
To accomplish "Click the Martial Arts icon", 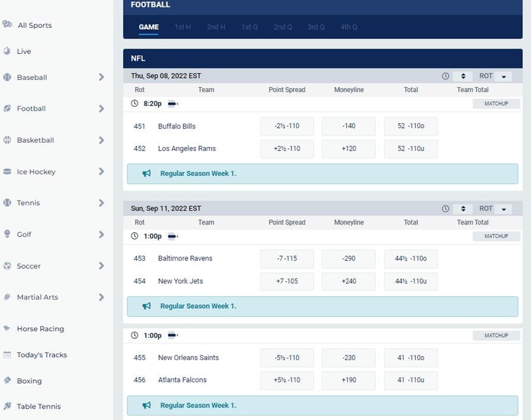I will click(7, 297).
